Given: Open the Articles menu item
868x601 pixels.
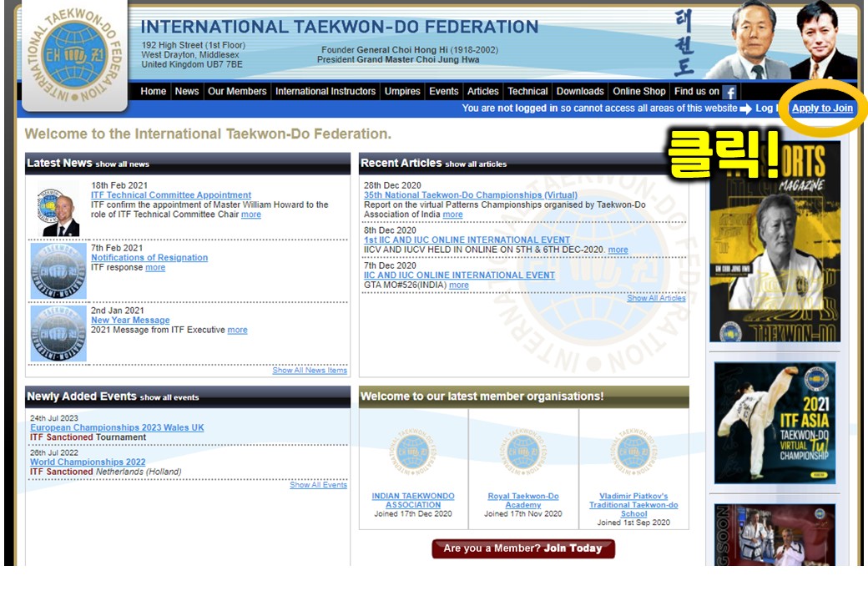Looking at the screenshot, I should (x=482, y=91).
